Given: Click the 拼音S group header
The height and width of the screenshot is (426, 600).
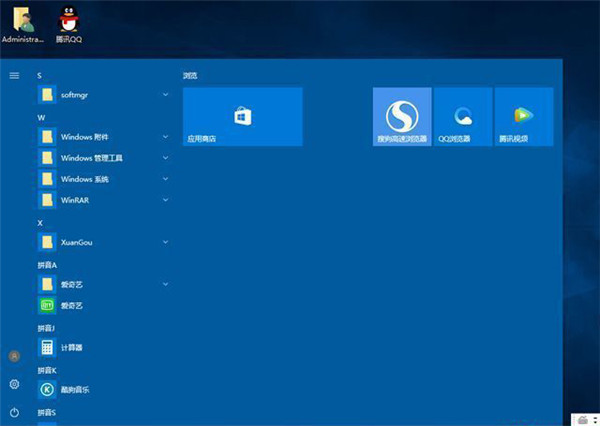Looking at the screenshot, I should tap(47, 412).
